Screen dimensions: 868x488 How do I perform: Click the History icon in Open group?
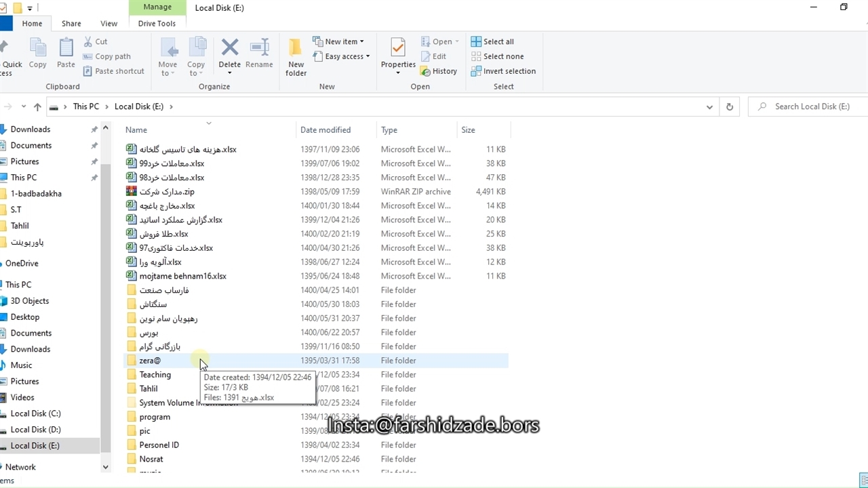pos(438,71)
